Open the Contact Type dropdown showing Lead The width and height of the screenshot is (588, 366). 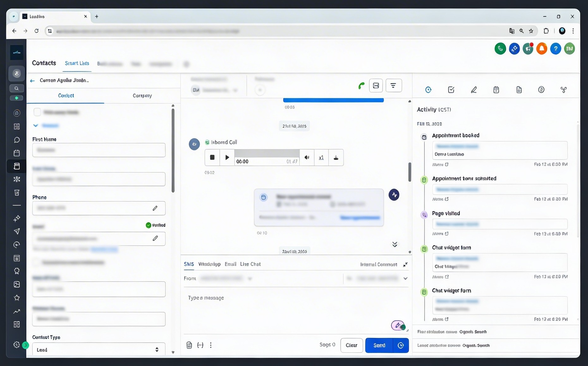point(99,350)
